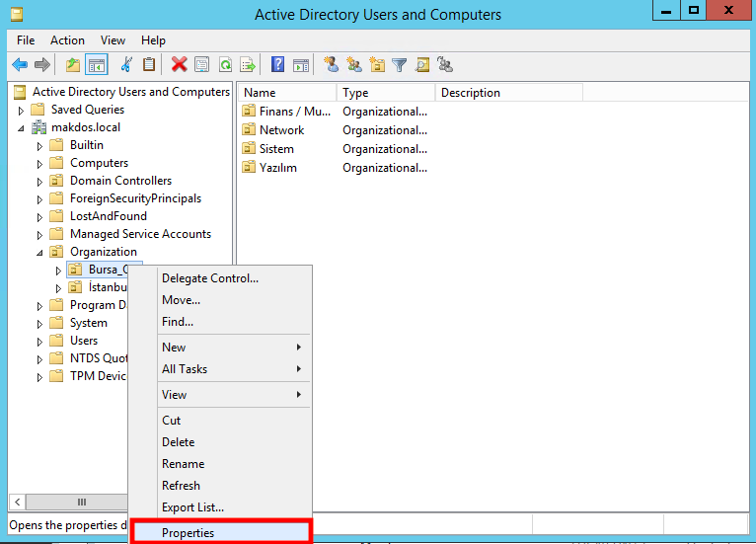The width and height of the screenshot is (756, 544).
Task: Click the Create new group icon
Action: (x=354, y=64)
